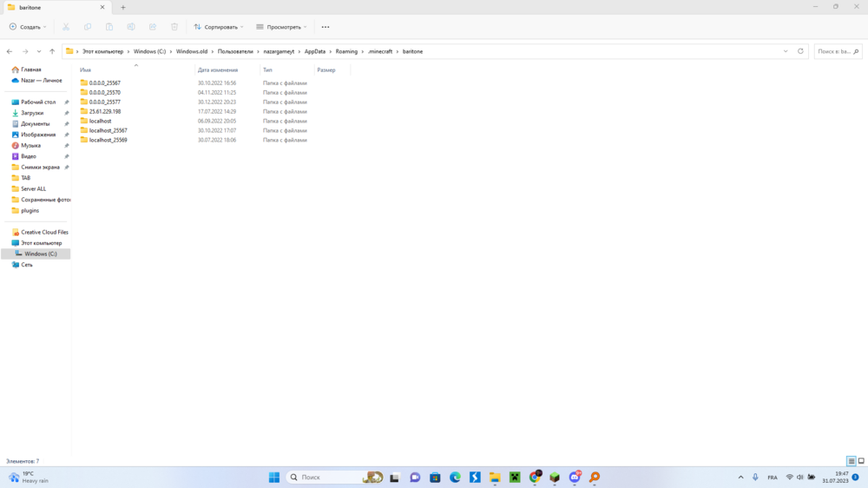
Task: Add a new tab with plus button
Action: click(123, 7)
